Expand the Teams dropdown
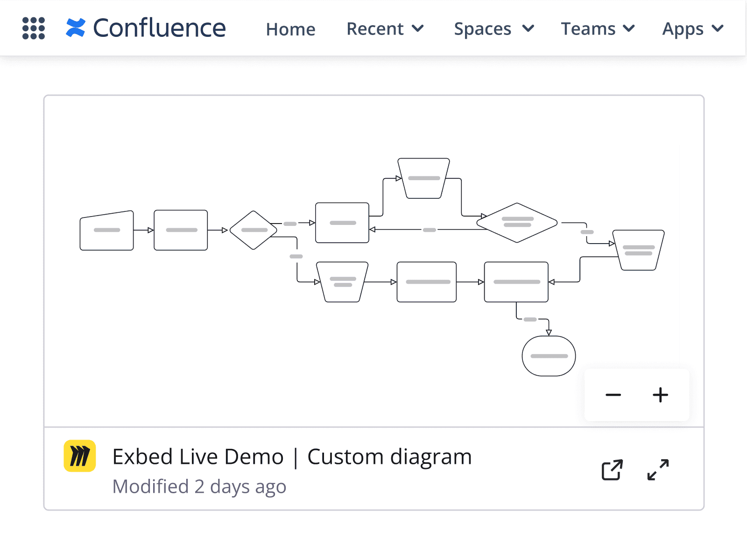The height and width of the screenshot is (560, 747). pos(597,29)
